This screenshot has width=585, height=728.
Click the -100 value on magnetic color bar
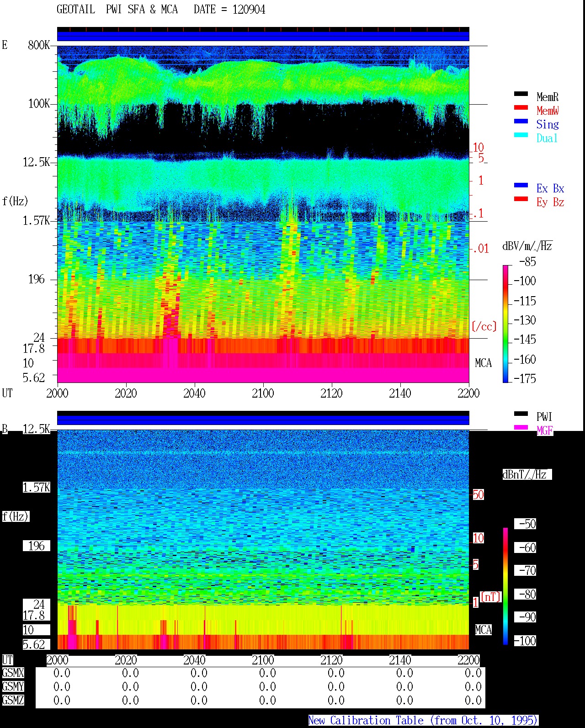pos(525,641)
